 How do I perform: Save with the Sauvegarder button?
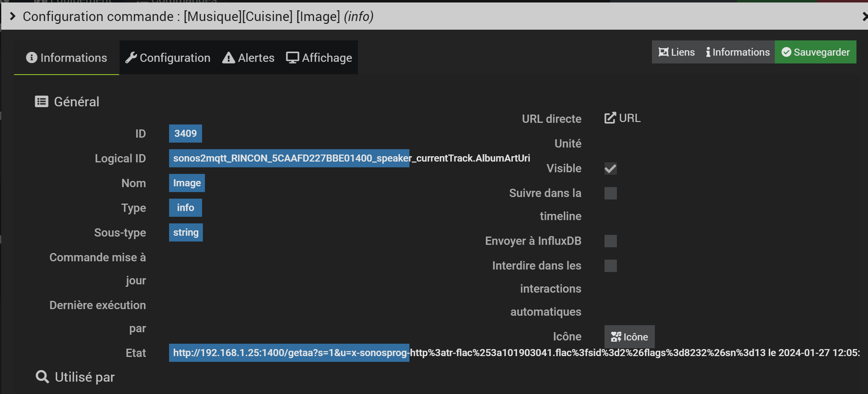coord(815,52)
